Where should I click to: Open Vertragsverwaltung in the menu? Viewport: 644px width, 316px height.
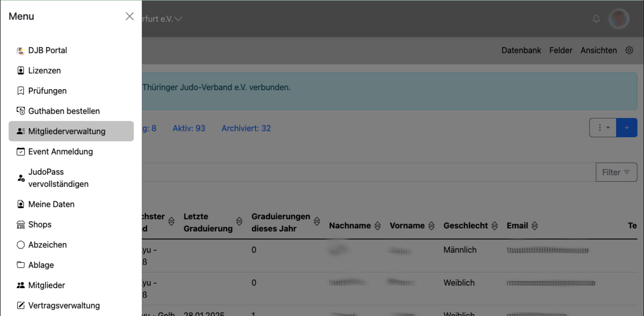[64, 306]
